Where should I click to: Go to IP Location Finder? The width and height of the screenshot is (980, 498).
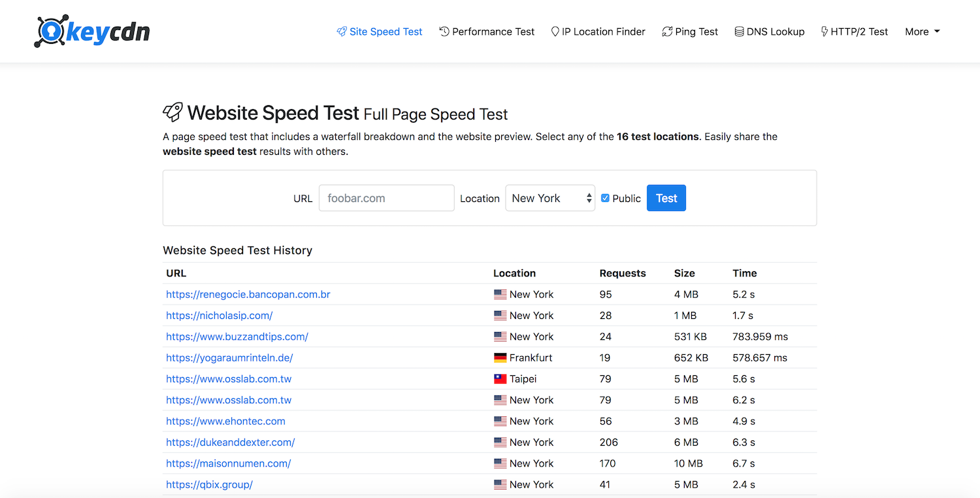click(598, 31)
